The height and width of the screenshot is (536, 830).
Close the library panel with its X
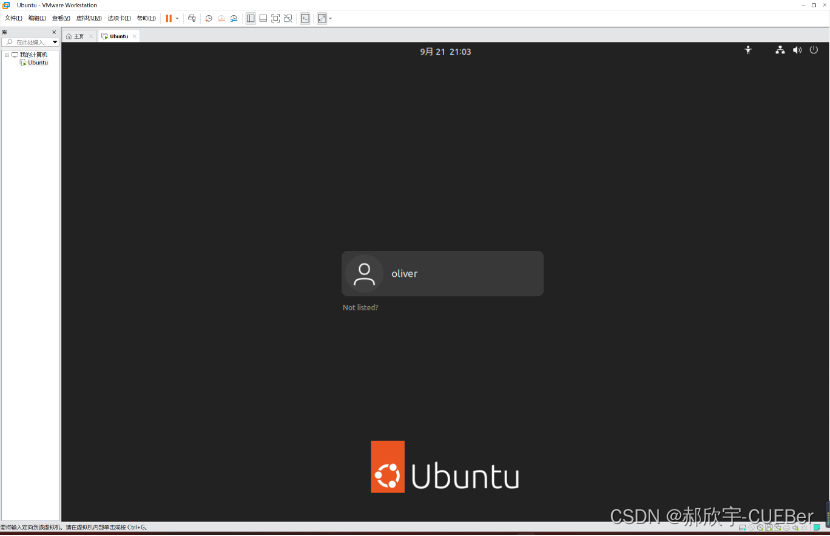click(x=54, y=32)
